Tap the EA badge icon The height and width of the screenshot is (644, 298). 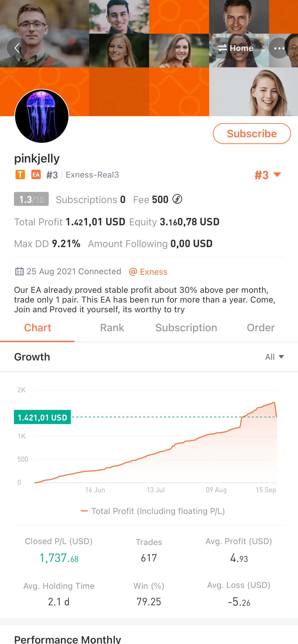point(36,175)
